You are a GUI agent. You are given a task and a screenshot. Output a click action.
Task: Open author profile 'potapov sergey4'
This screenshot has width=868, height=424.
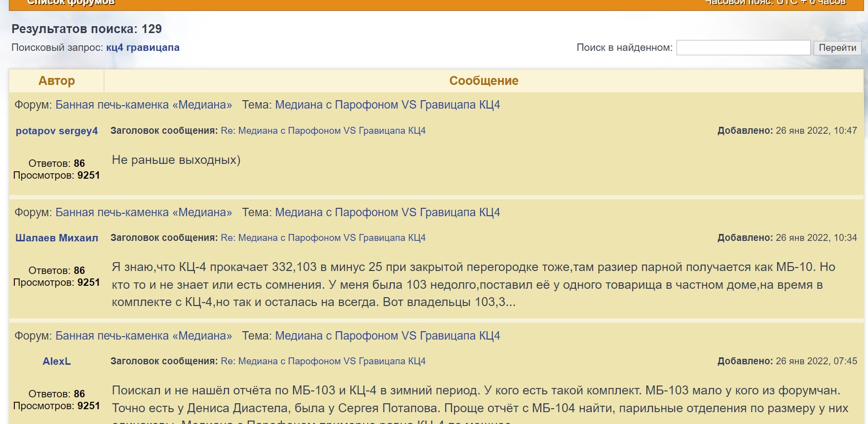(x=57, y=131)
